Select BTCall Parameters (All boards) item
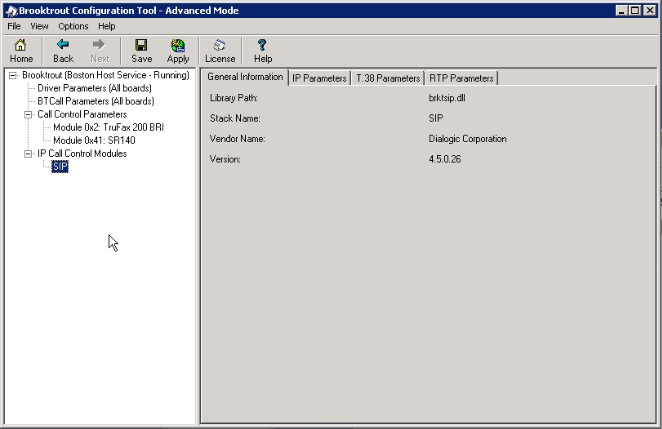Screen dimensions: 662x429 tap(95, 102)
